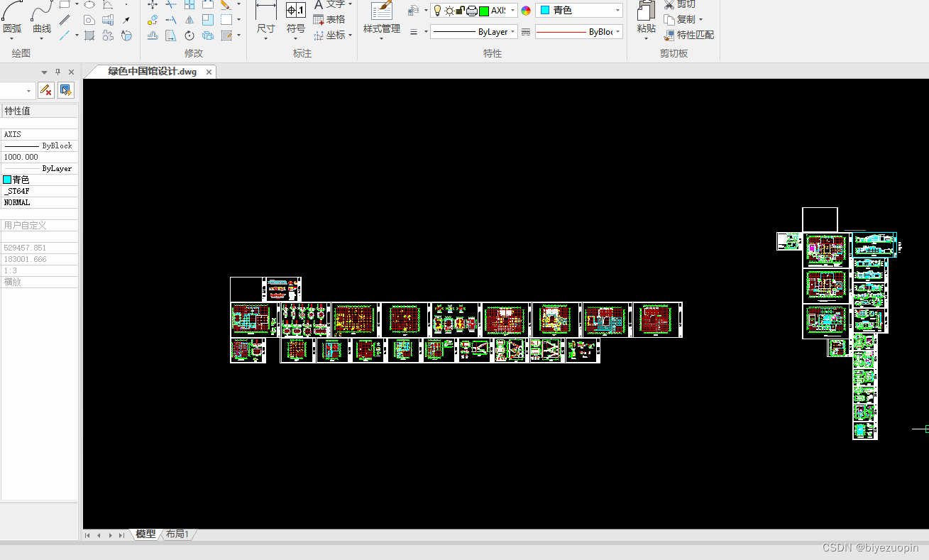Select the 圆弧 (arc) drawing tool
This screenshot has height=560, width=929.
12,19
